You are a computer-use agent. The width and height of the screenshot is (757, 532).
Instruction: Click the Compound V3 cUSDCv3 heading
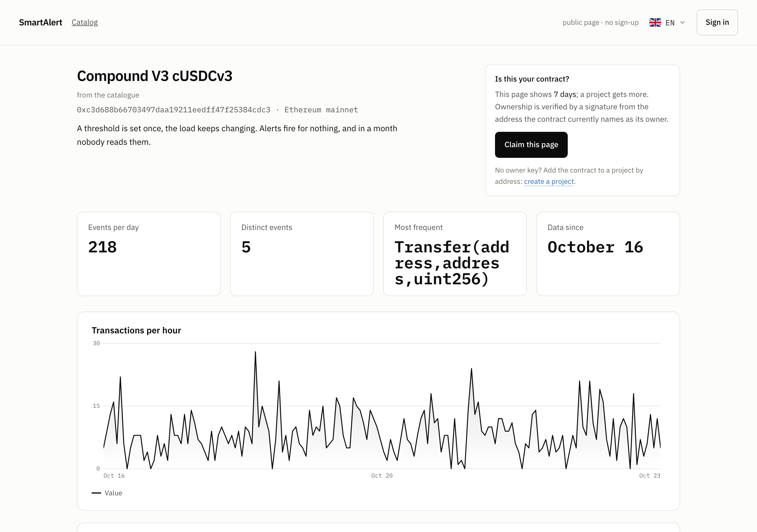[155, 76]
